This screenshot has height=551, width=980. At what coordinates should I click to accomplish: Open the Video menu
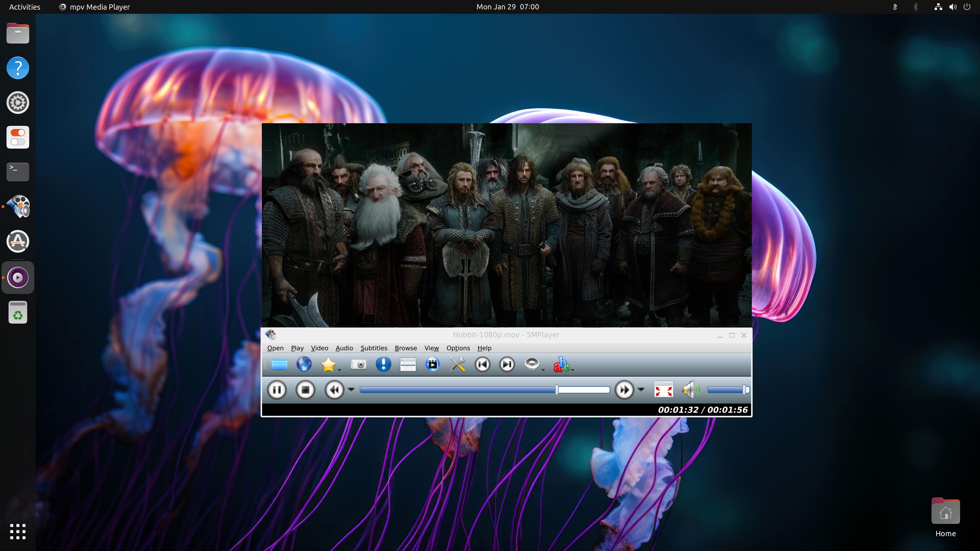(319, 348)
